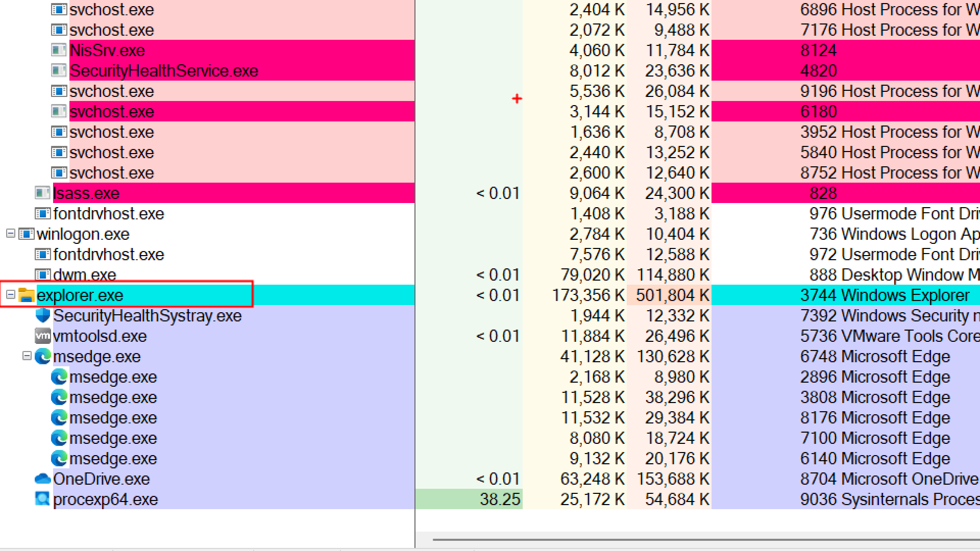Click the red plus marker in CPU column
The height and width of the screenshot is (551, 980).
tap(517, 98)
